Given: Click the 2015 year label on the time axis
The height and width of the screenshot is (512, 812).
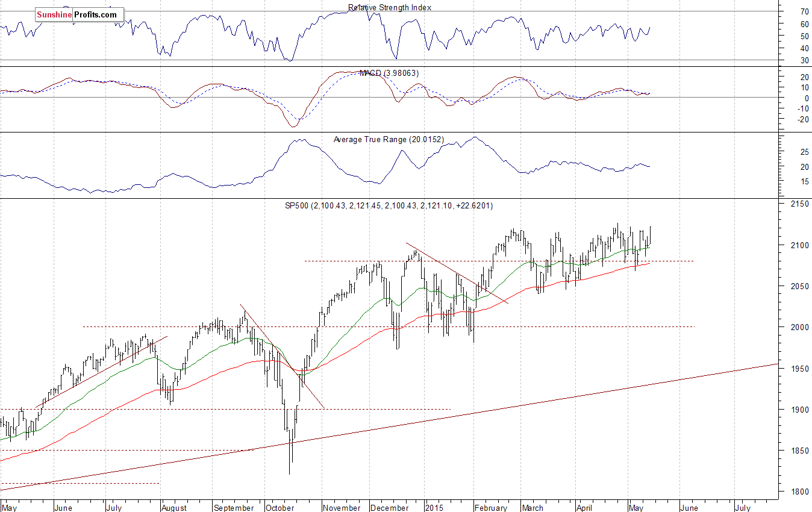Looking at the screenshot, I should pyautogui.click(x=433, y=508).
